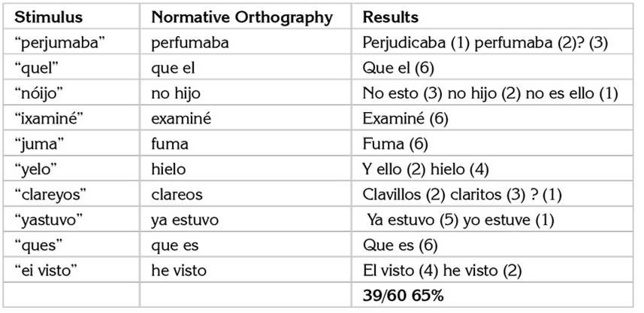
Task: Select the "39/60 65%" total cell
Action: coord(403,296)
